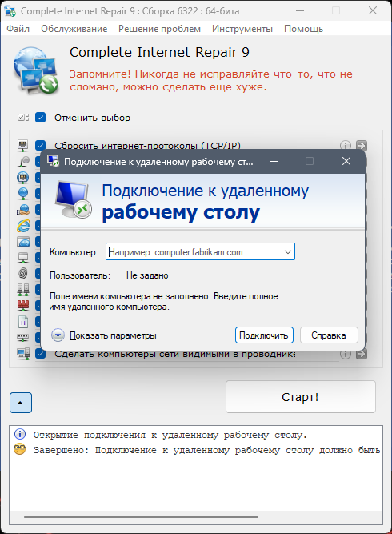Screen dimensions: 392x534
Task: Click the smiley icon of the Завершено log entry
Action: tap(20, 450)
